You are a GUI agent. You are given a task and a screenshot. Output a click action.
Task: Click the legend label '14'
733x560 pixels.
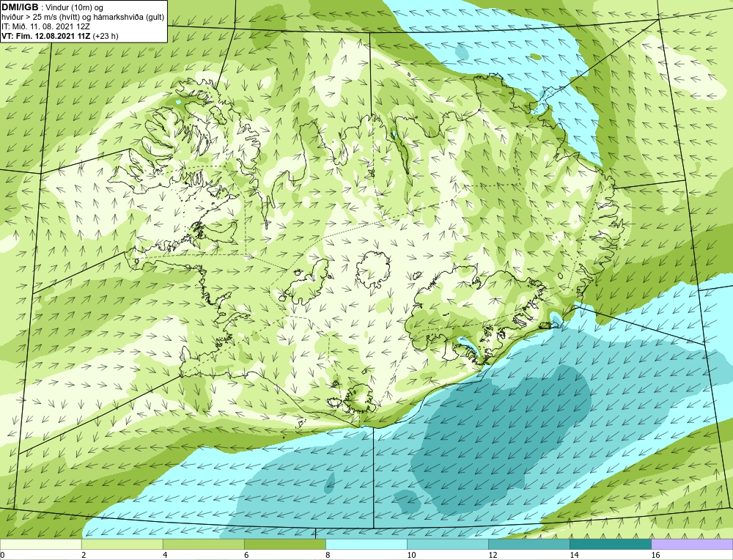tap(574, 555)
